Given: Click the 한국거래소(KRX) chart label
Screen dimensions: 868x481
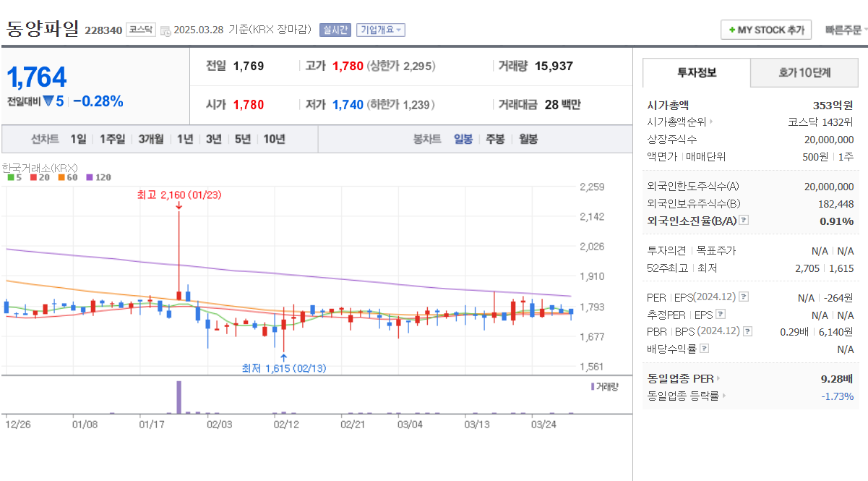Looking at the screenshot, I should point(40,167).
